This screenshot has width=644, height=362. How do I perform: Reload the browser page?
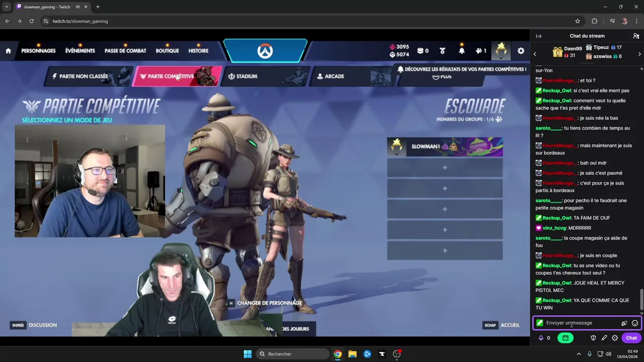[x=31, y=21]
